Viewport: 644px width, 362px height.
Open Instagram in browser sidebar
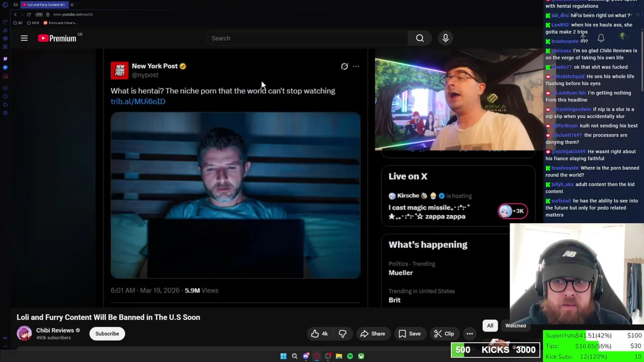(x=5, y=76)
